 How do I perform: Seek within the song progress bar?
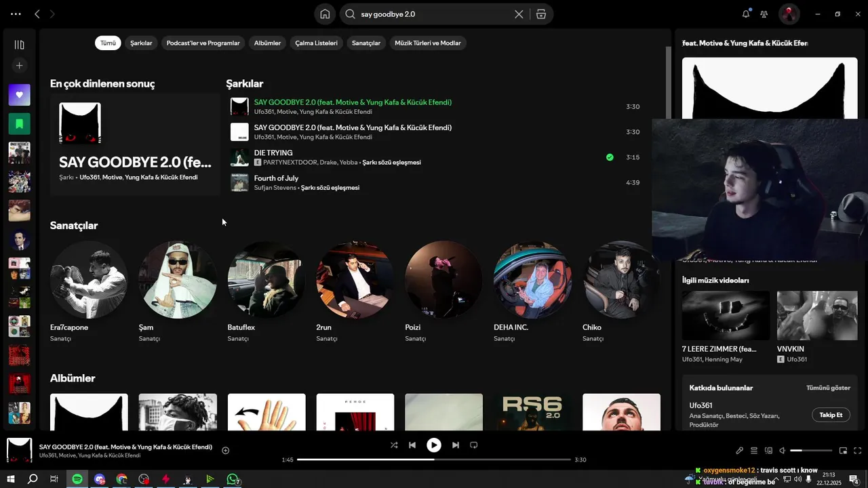tap(434, 460)
